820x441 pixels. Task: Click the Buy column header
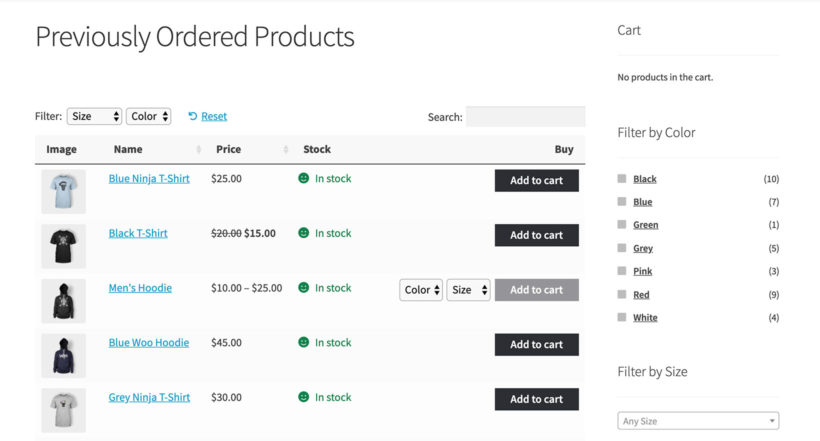tap(564, 149)
